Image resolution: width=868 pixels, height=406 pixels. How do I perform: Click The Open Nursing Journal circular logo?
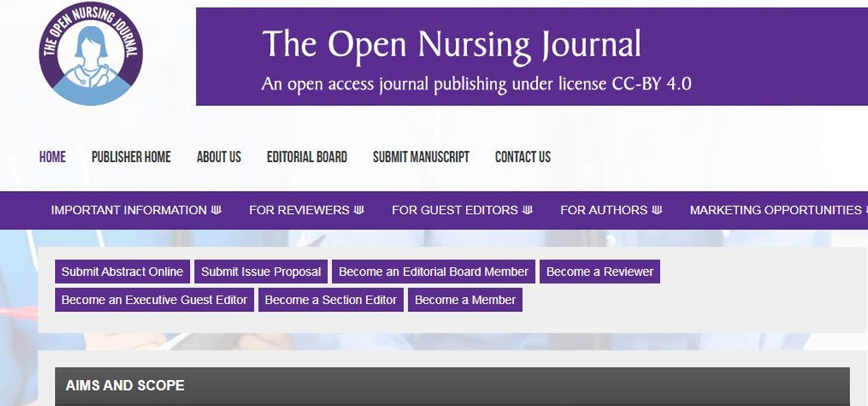point(91,53)
